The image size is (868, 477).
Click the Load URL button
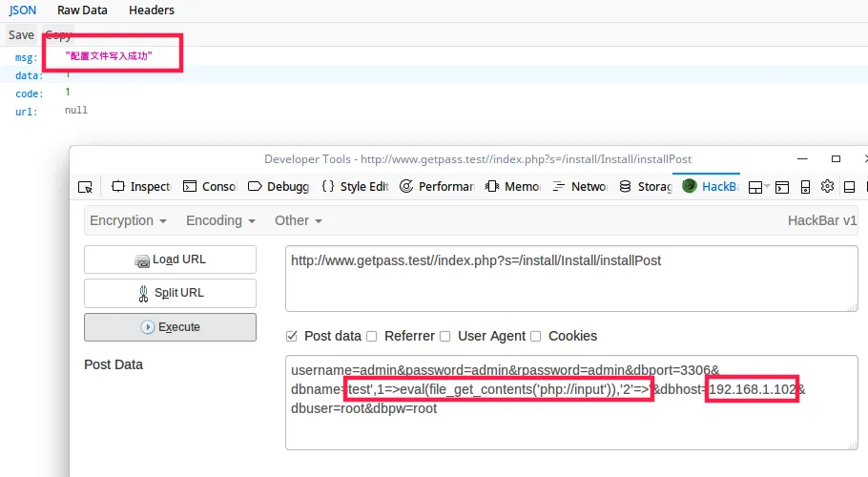tap(170, 259)
